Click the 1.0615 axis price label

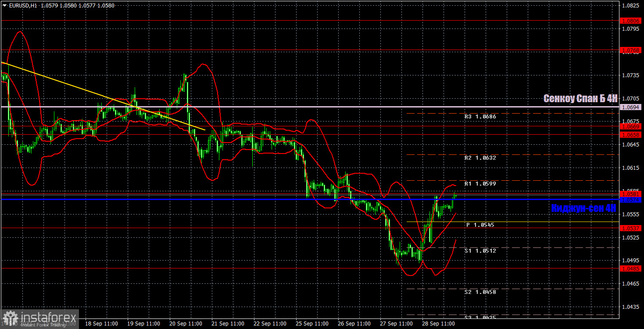click(631, 168)
